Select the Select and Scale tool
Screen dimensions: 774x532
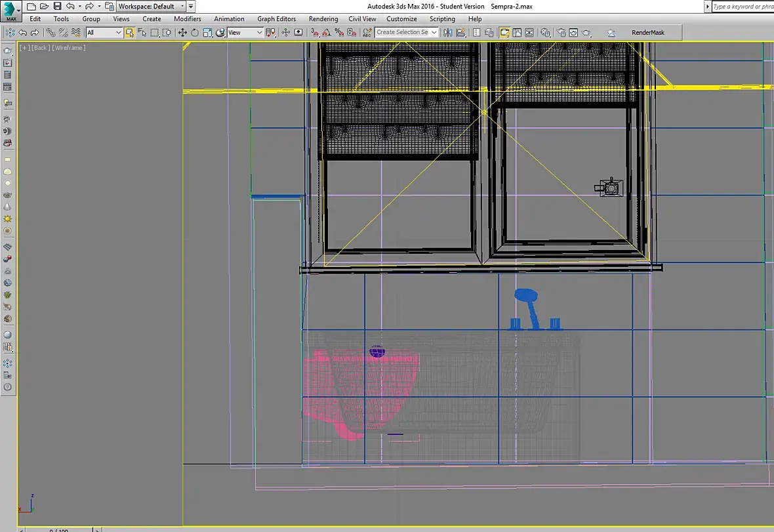point(208,33)
